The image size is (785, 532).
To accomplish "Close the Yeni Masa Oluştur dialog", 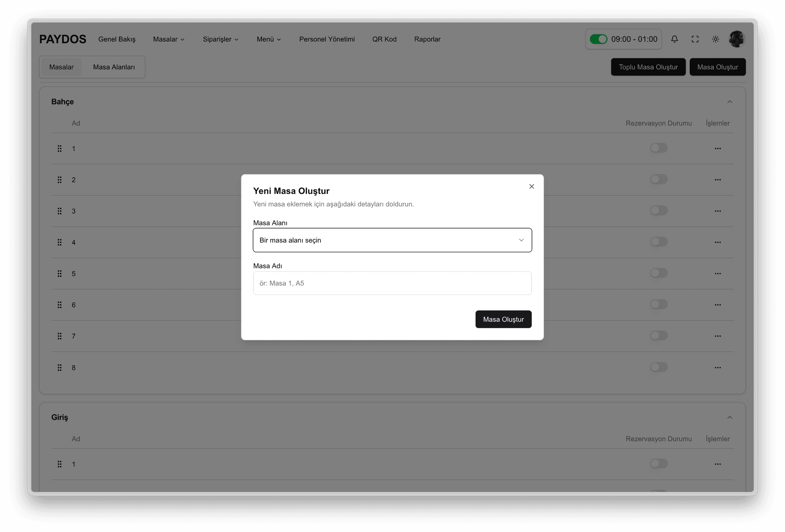I will tap(531, 186).
